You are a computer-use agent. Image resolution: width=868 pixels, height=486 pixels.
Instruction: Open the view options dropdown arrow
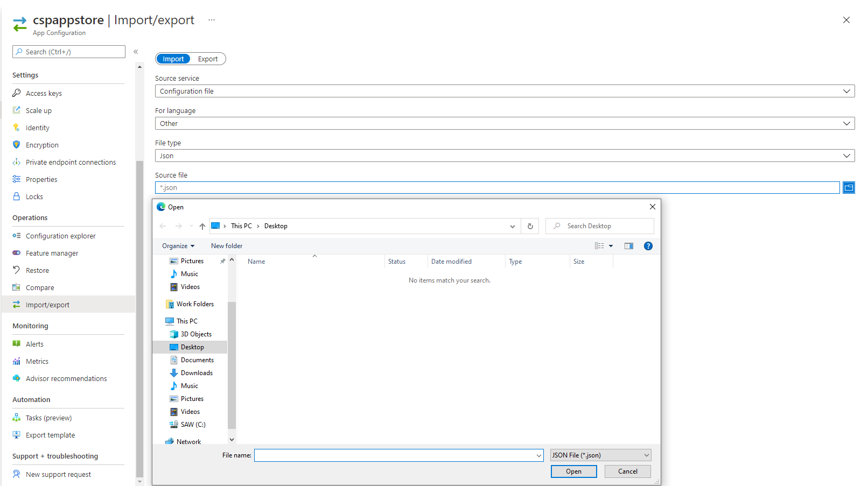coord(611,246)
